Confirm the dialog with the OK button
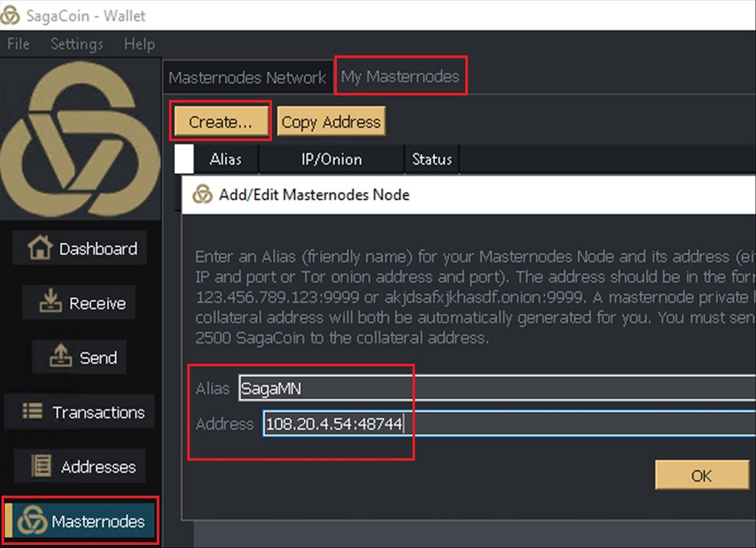 coord(701,475)
